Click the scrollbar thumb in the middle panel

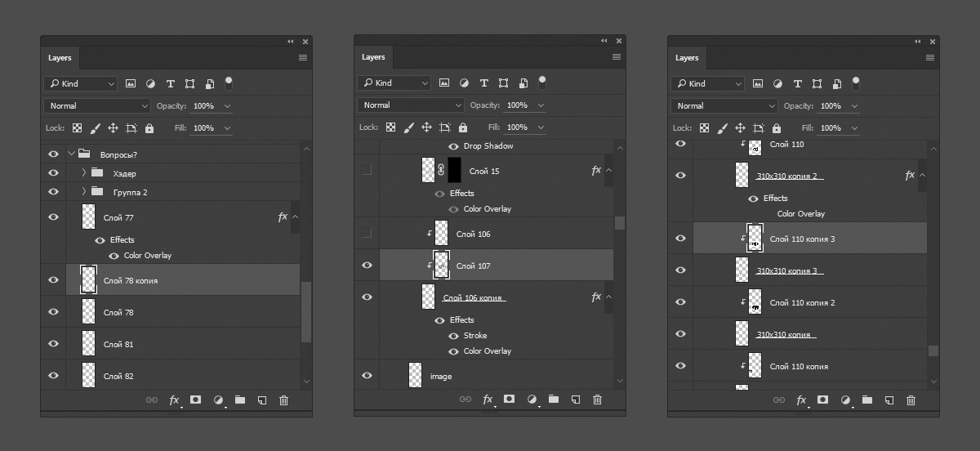click(x=620, y=223)
